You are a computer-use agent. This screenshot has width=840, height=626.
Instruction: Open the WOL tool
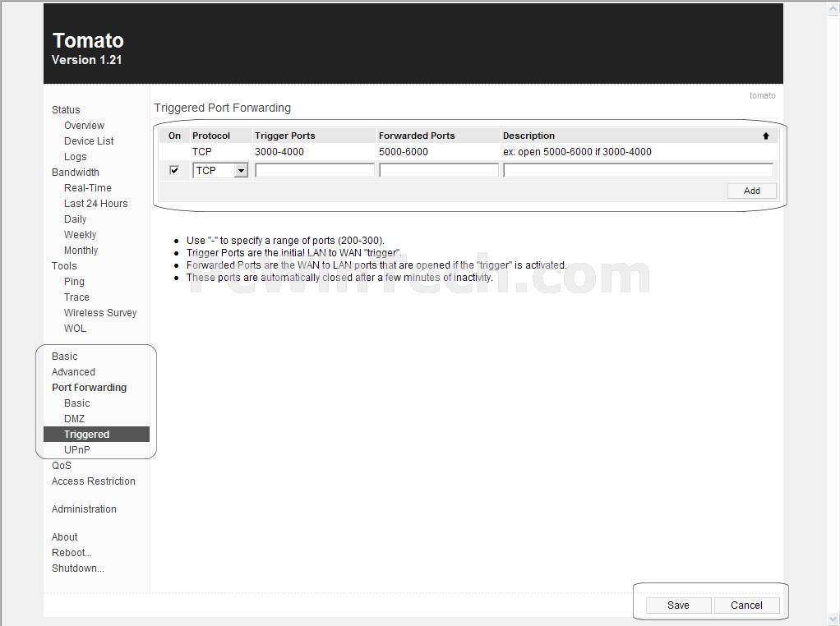point(75,329)
